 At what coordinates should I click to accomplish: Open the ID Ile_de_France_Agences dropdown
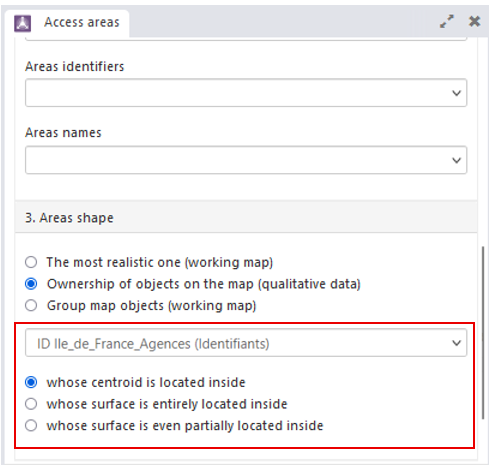tap(246, 343)
